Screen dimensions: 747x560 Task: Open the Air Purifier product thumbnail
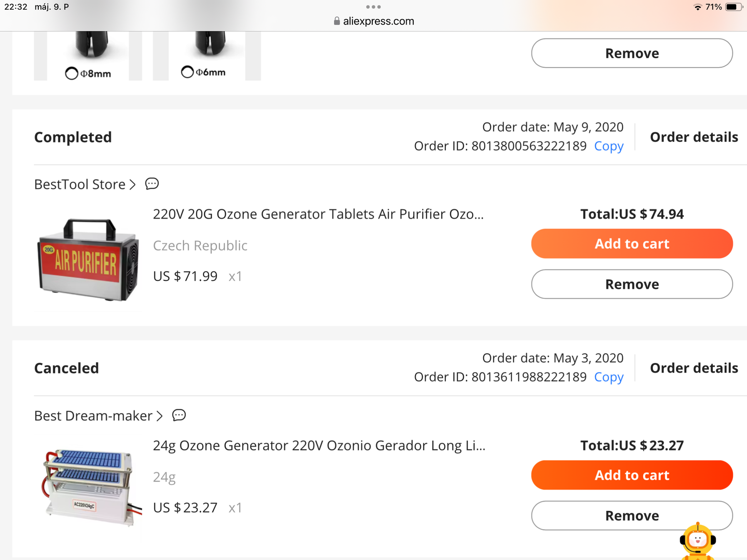point(88,259)
